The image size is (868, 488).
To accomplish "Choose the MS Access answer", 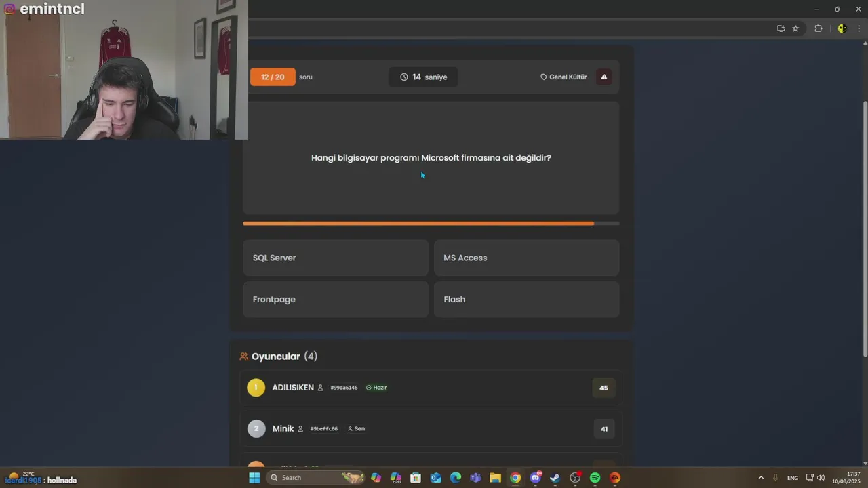I will click(x=527, y=258).
